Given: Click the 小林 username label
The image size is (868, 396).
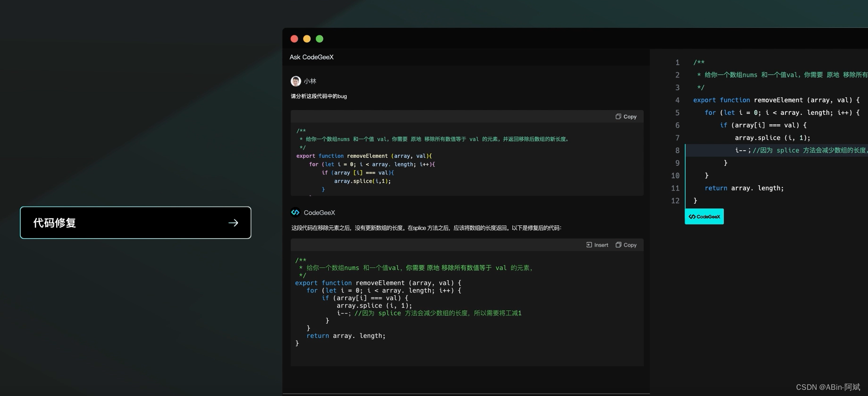Looking at the screenshot, I should click(x=310, y=81).
